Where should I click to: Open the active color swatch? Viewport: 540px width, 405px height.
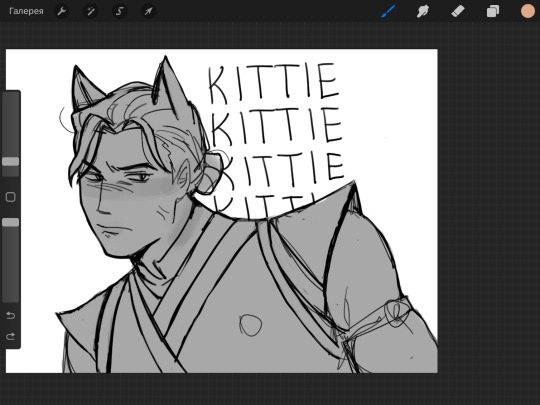point(528,11)
